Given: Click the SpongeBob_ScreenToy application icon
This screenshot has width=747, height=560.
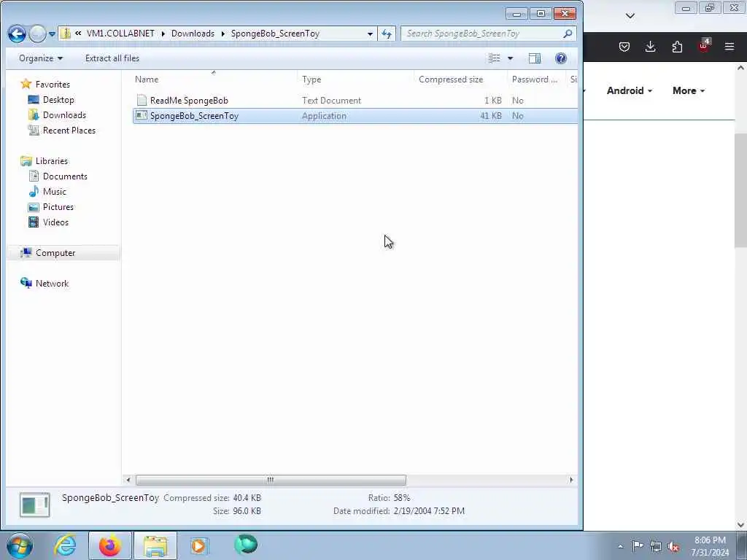Looking at the screenshot, I should point(142,115).
